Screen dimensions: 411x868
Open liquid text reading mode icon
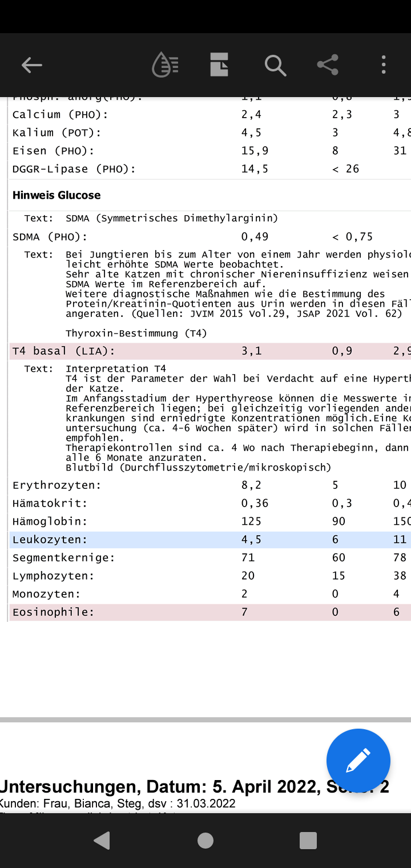tap(165, 65)
